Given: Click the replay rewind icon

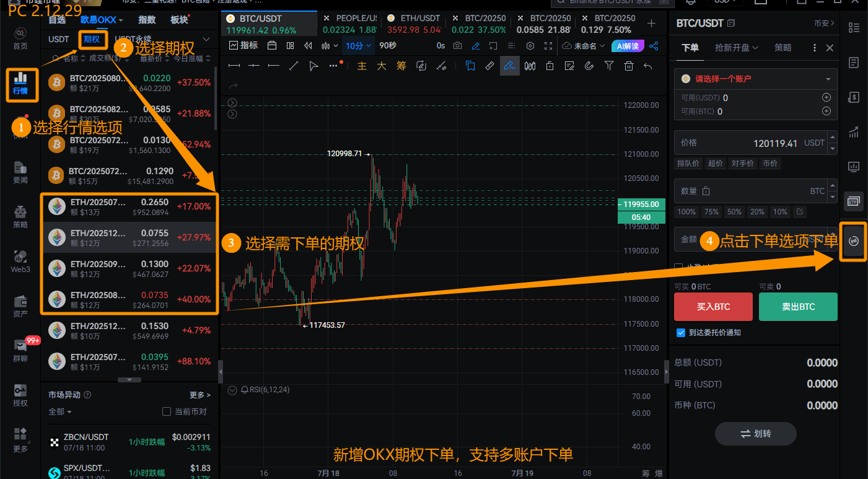Looking at the screenshot, I should coord(309,45).
